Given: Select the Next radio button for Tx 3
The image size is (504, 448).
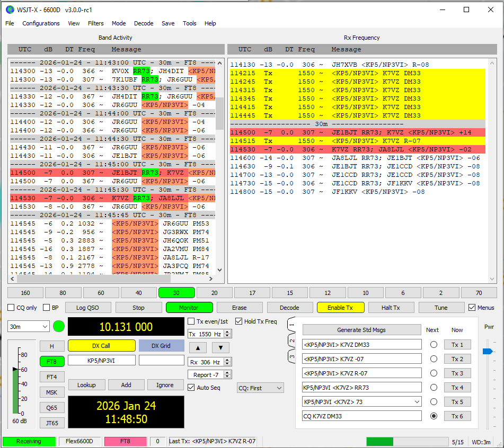Looking at the screenshot, I should tap(434, 373).
